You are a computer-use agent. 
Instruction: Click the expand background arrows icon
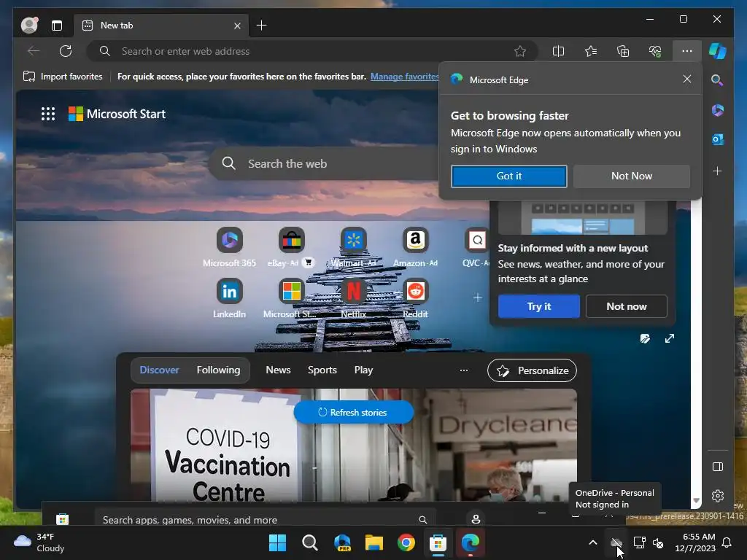point(670,338)
